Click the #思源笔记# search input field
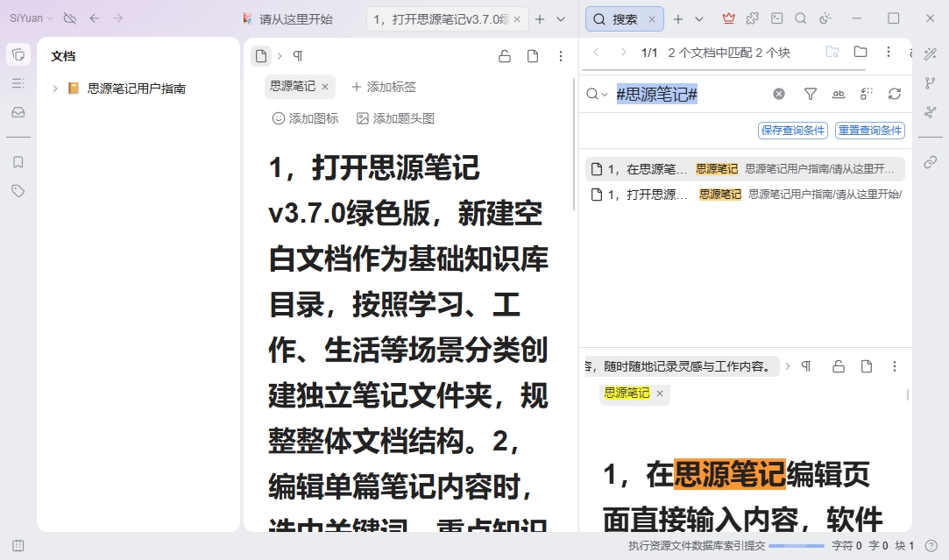The image size is (949, 560). pyautogui.click(x=690, y=94)
